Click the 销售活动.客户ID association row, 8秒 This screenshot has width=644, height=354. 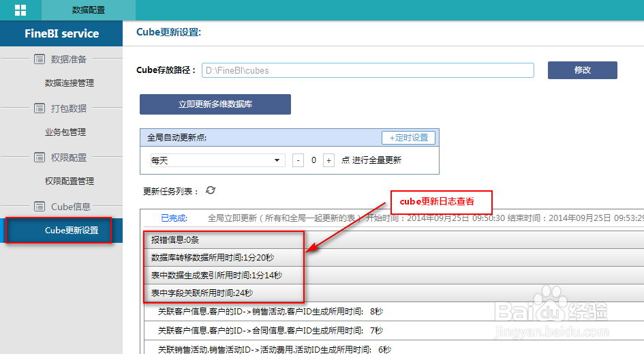[x=395, y=312]
